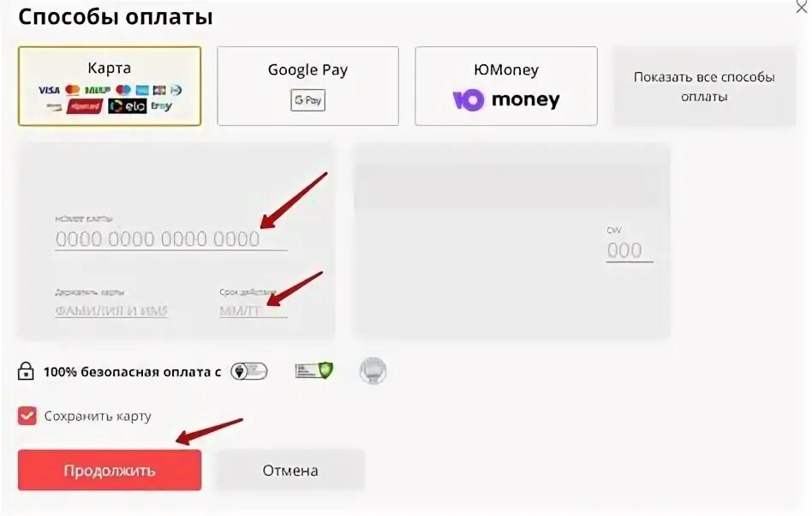This screenshot has height=516, width=812.
Task: Click the Отмена button
Action: [x=290, y=470]
